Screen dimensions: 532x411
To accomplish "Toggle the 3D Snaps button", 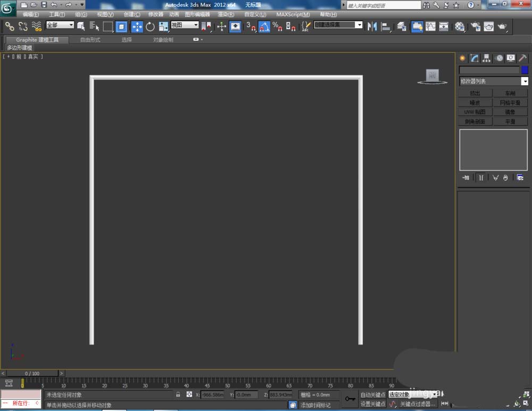I will [x=251, y=27].
